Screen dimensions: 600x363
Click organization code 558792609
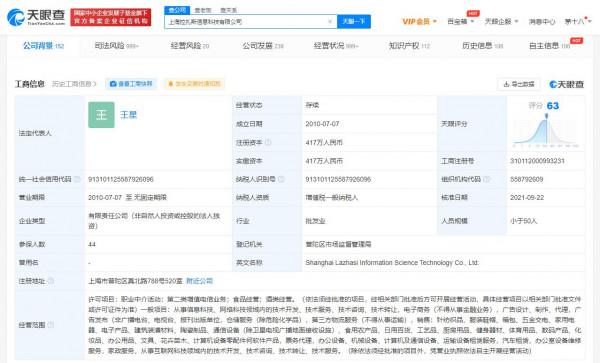[527, 179]
